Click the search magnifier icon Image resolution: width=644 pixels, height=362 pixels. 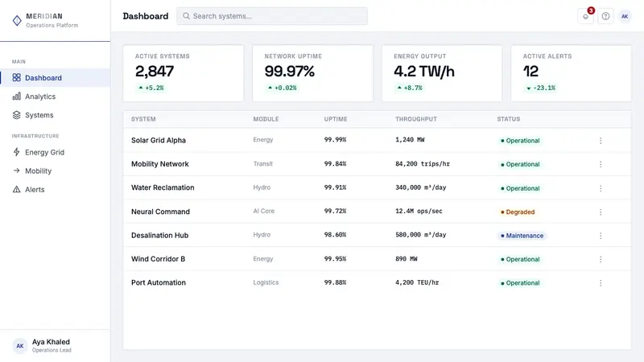186,16
